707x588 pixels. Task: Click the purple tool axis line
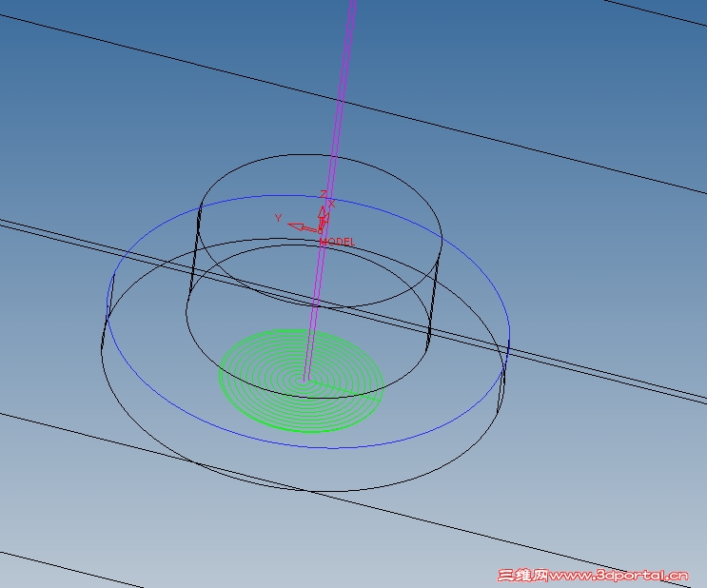click(330, 189)
